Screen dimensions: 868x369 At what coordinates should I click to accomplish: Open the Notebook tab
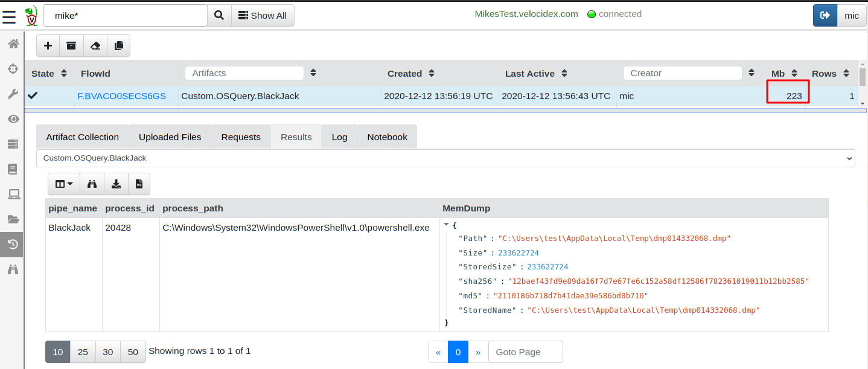click(x=387, y=137)
